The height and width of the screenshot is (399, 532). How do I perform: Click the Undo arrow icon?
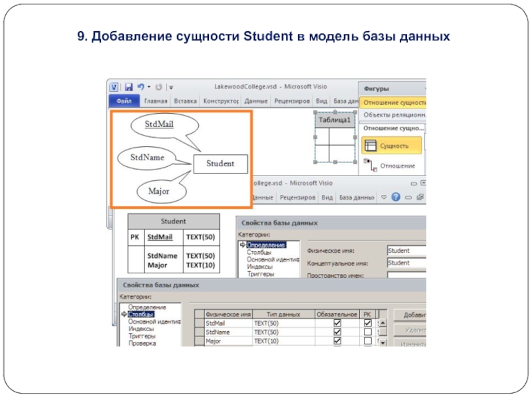click(140, 87)
